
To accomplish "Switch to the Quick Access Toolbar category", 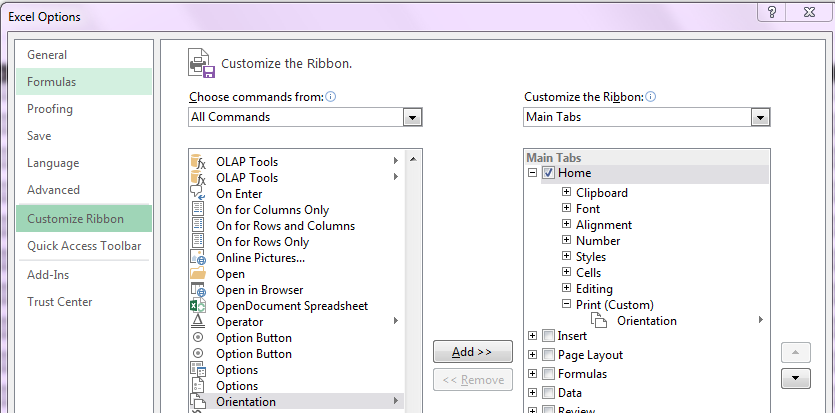I will 84,246.
